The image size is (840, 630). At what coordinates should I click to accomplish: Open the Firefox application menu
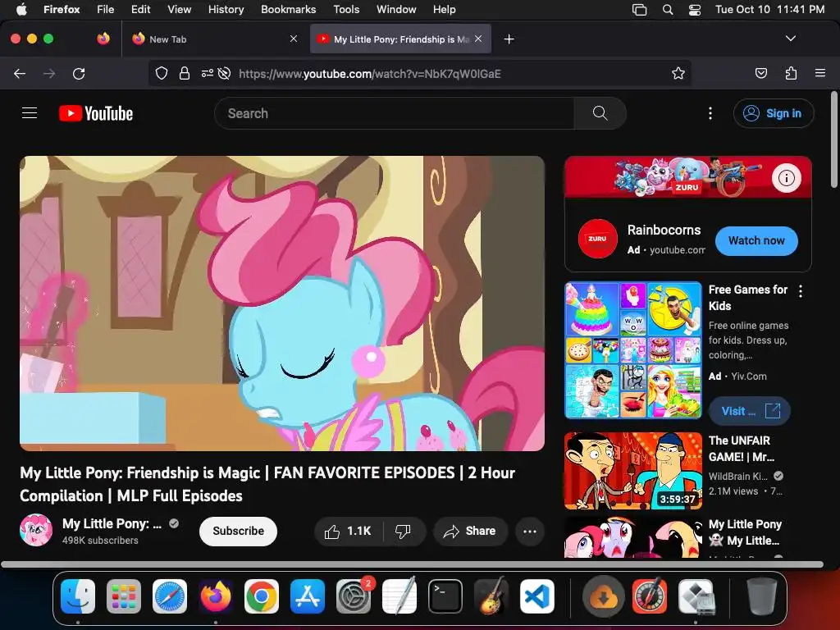tap(819, 73)
